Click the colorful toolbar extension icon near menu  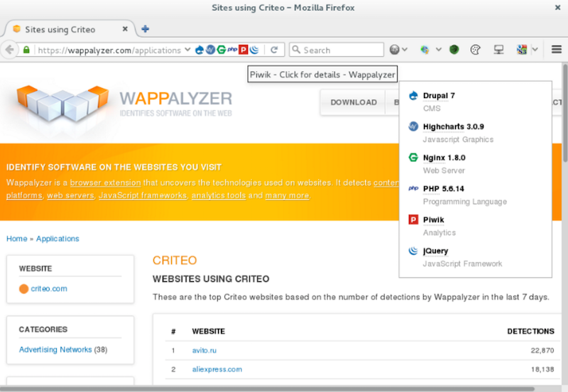[x=522, y=50]
